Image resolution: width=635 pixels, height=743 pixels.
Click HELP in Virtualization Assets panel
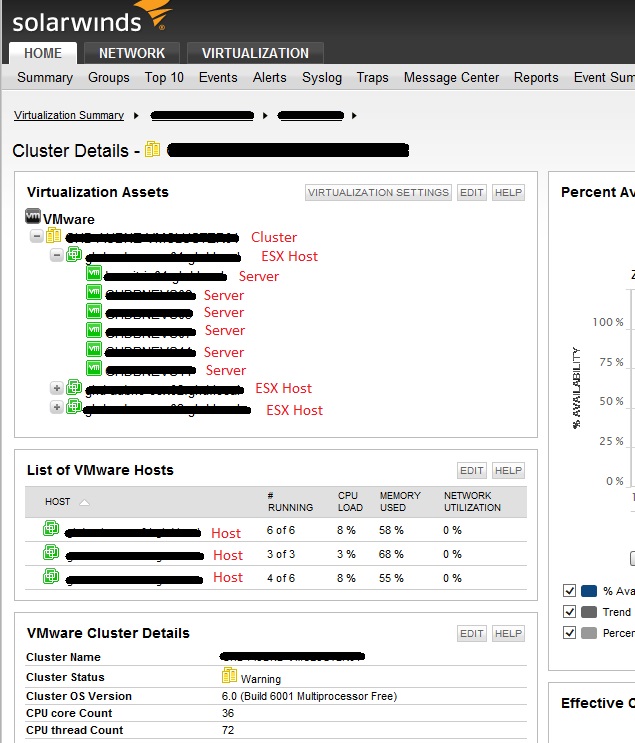click(x=508, y=192)
